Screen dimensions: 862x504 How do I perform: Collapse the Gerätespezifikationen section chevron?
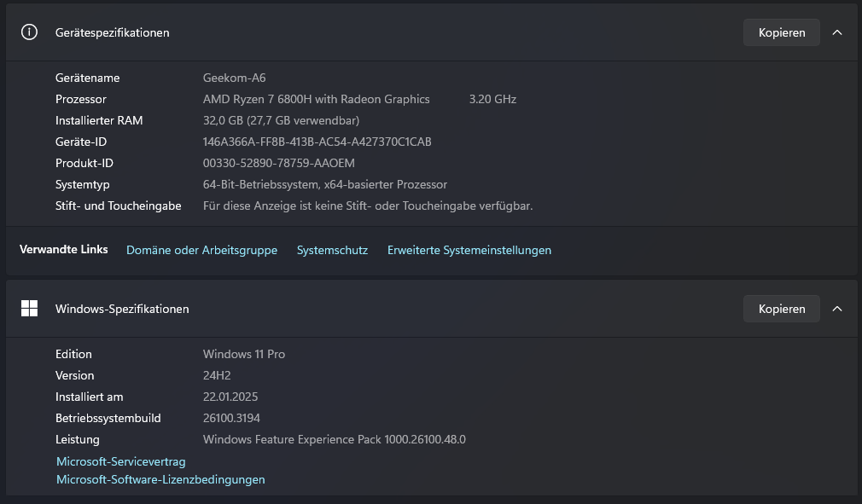pyautogui.click(x=836, y=32)
